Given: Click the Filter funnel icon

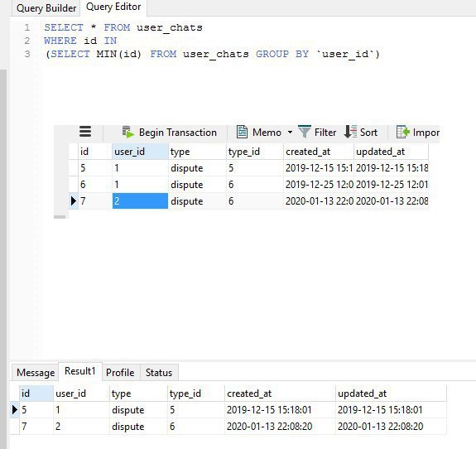Looking at the screenshot, I should click(305, 132).
